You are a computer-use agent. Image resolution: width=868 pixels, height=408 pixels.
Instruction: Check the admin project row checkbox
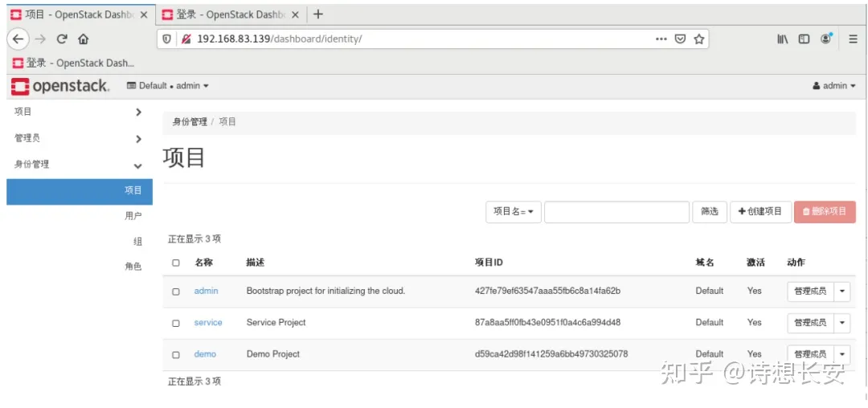[176, 292]
